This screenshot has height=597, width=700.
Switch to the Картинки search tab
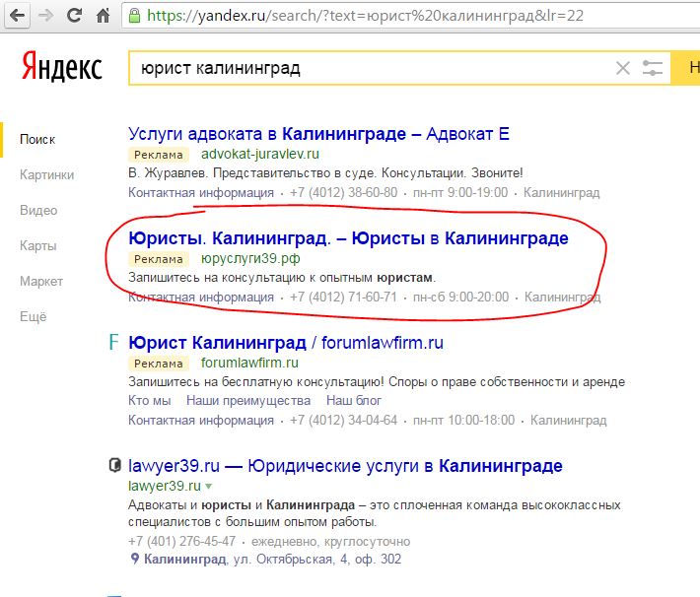[x=47, y=174]
